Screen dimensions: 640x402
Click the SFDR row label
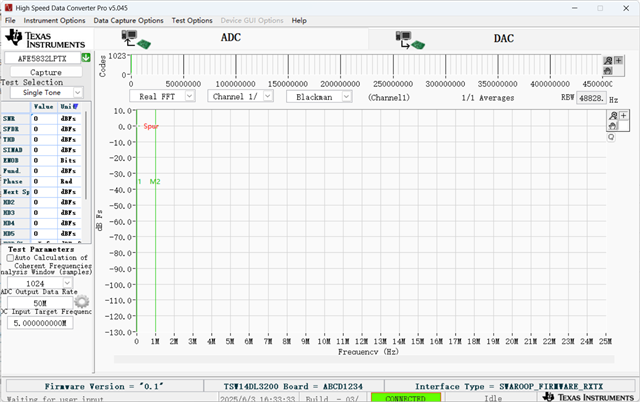[x=11, y=129]
